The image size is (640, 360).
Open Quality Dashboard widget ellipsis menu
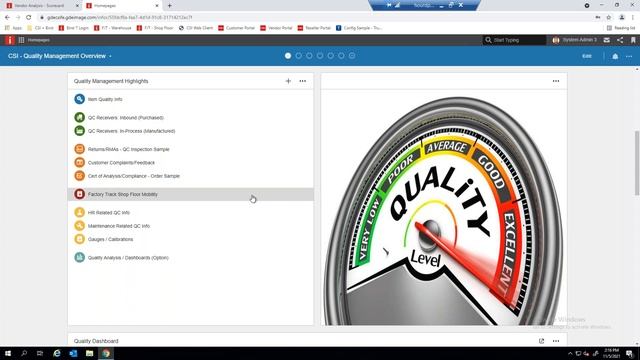pyautogui.click(x=556, y=341)
